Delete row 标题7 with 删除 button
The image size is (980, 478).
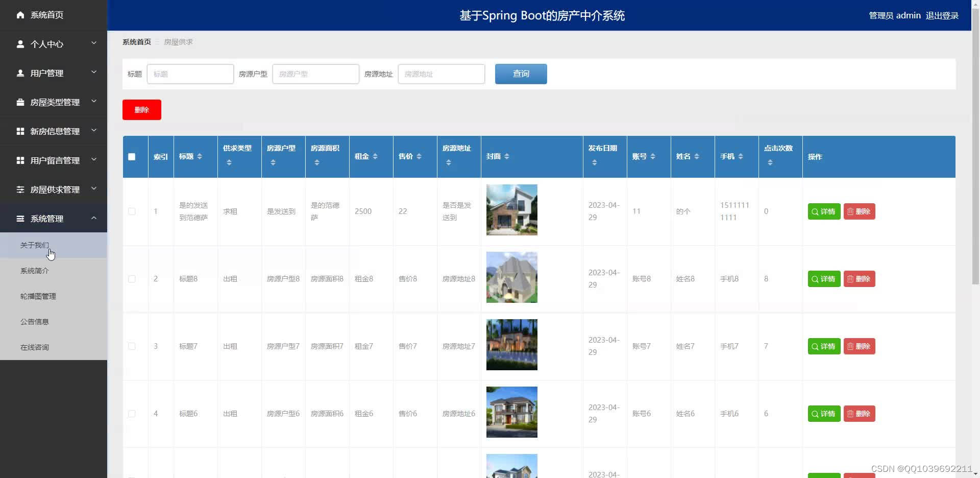(x=859, y=346)
